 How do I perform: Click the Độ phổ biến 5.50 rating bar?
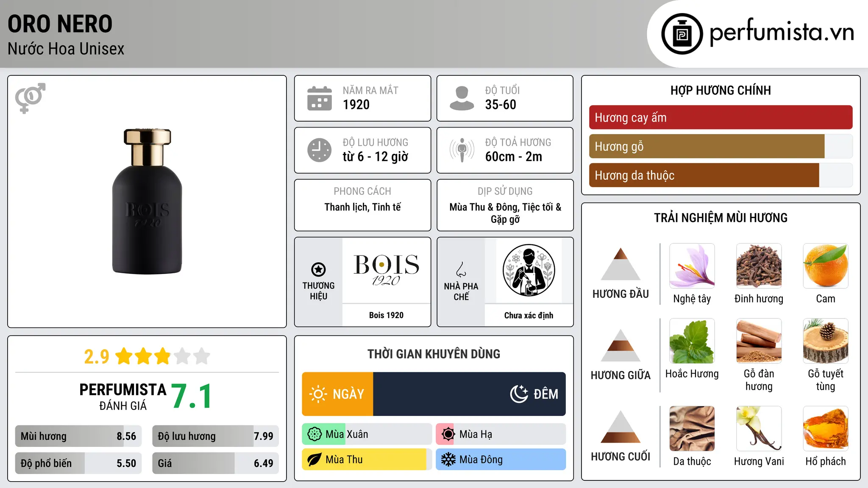[x=78, y=463]
